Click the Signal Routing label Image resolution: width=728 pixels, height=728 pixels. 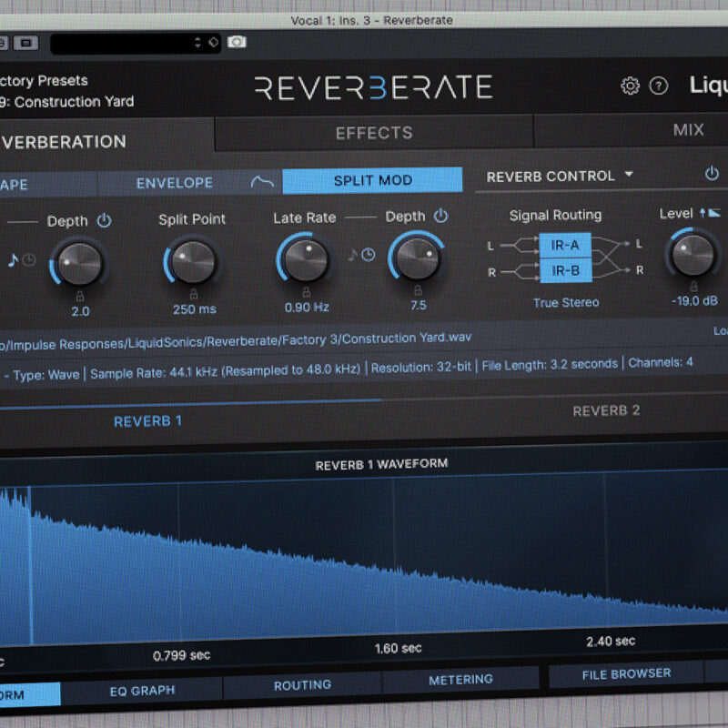tap(555, 215)
